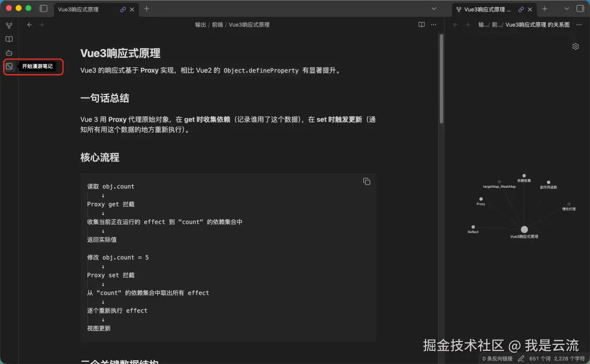
Task: Click the 一句话总结 heading
Action: click(104, 99)
